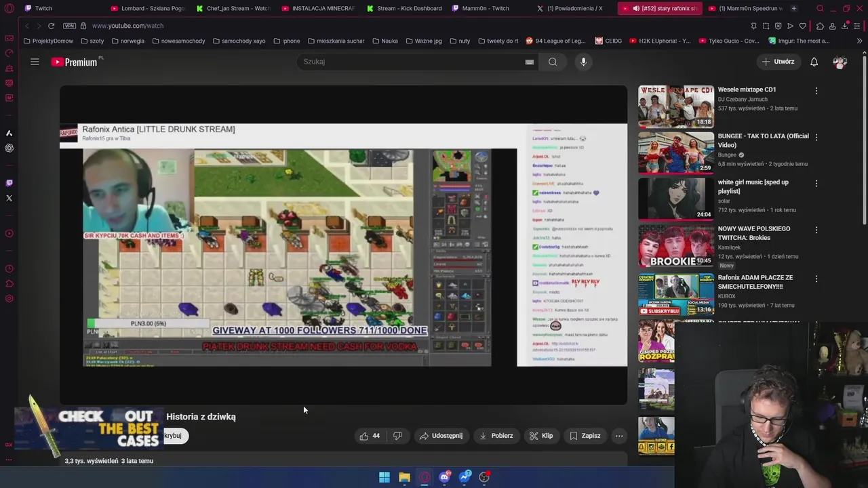Image resolution: width=868 pixels, height=488 pixels.
Task: Switch to the Lombard - Szklana Pogoda tab
Action: [x=147, y=8]
